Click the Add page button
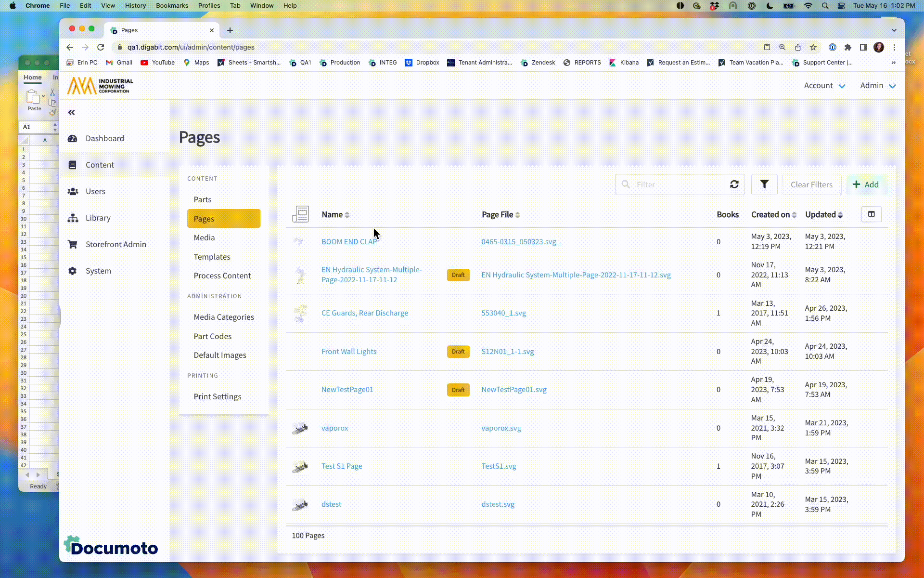The height and width of the screenshot is (578, 924). click(x=866, y=184)
